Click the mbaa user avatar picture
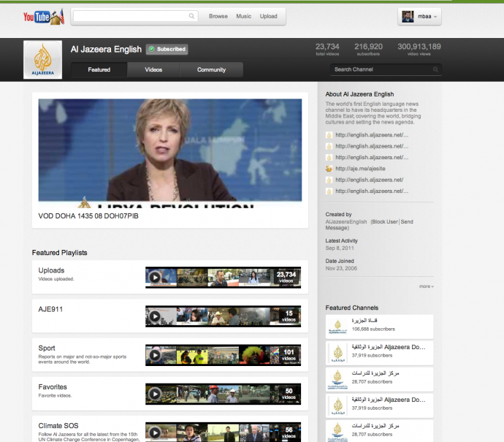The height and width of the screenshot is (442, 504). [408, 16]
